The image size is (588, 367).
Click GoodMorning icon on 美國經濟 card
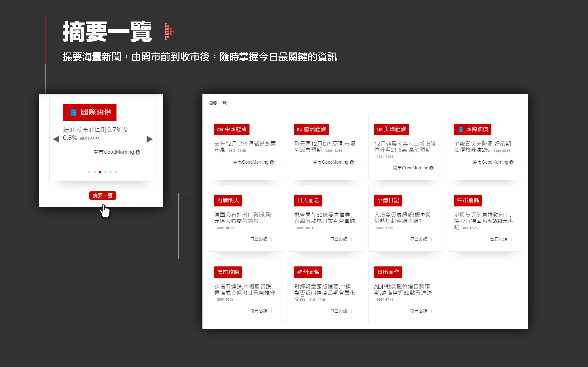coord(432,168)
